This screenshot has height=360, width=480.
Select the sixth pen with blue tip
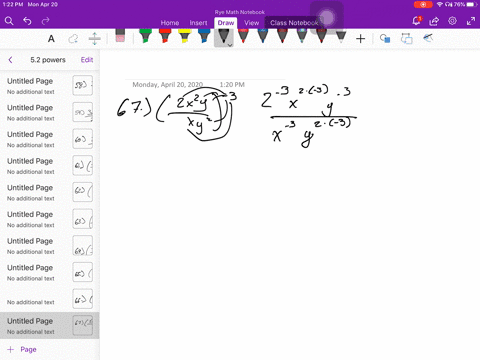(263, 36)
